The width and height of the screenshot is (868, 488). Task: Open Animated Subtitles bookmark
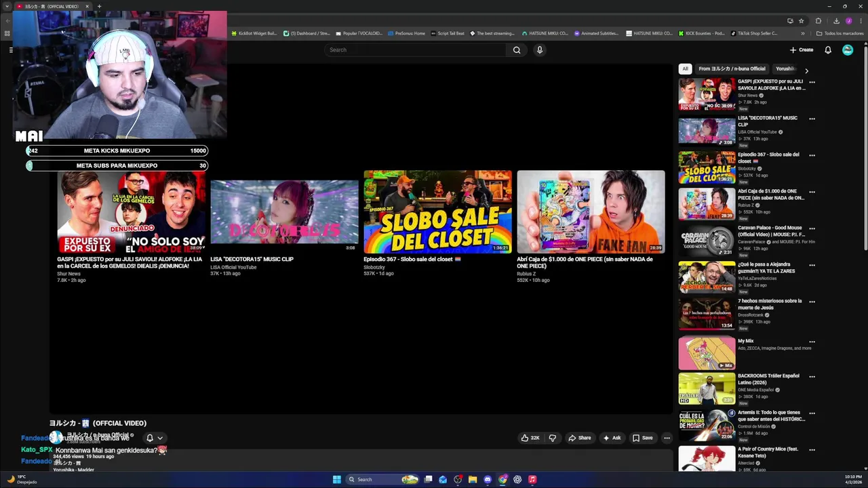pos(596,33)
